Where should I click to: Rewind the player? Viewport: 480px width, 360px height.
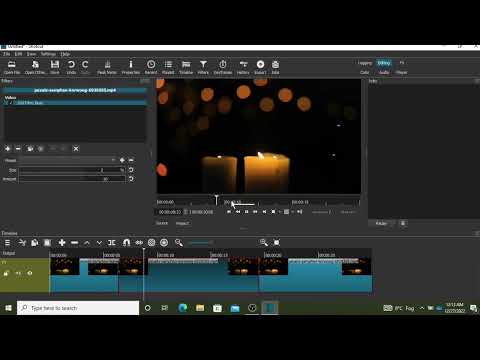[238, 212]
